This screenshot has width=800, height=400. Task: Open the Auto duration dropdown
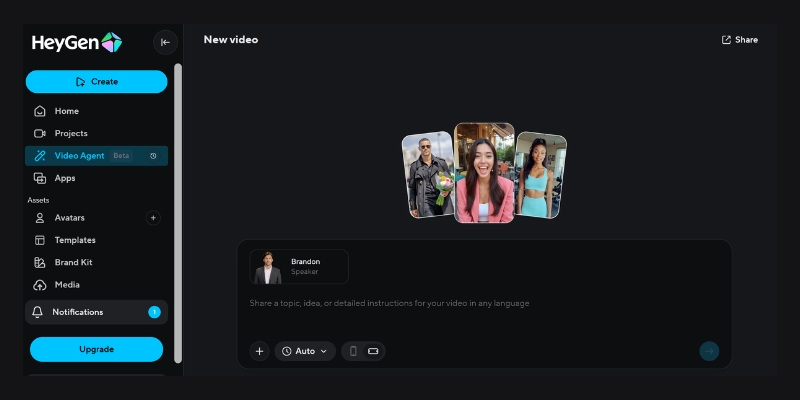[x=305, y=351]
